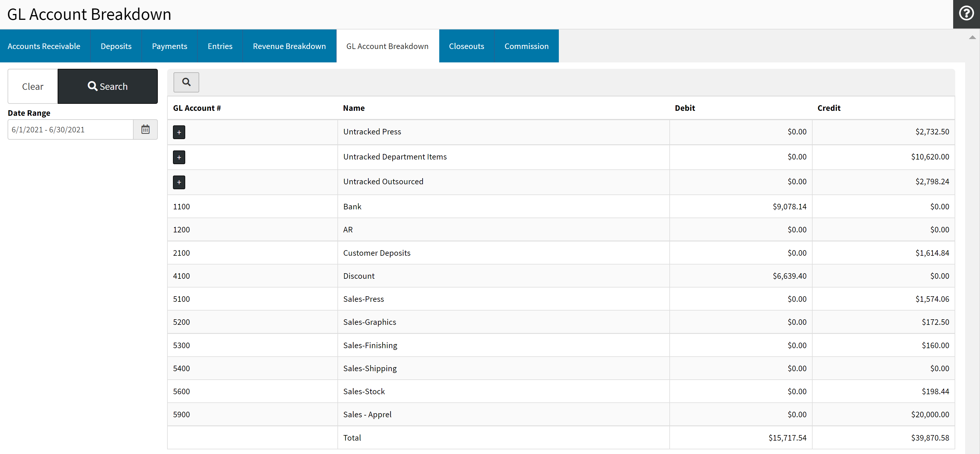Select the Entries tab
The image size is (980, 454).
220,46
